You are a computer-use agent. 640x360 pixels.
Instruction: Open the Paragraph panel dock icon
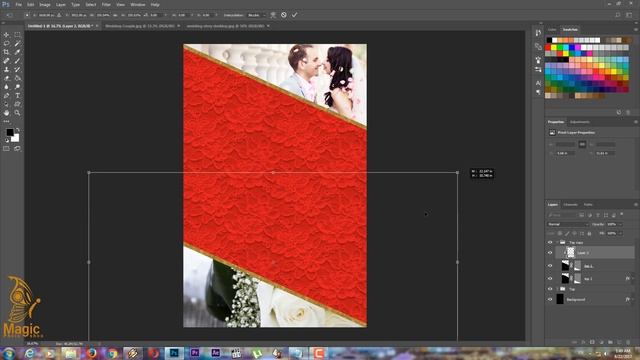538,92
